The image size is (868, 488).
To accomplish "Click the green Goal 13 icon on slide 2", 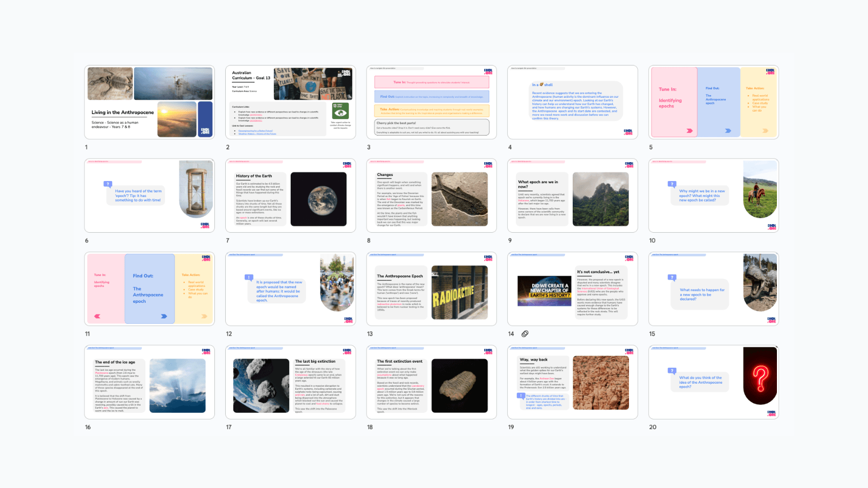I will pos(340,111).
